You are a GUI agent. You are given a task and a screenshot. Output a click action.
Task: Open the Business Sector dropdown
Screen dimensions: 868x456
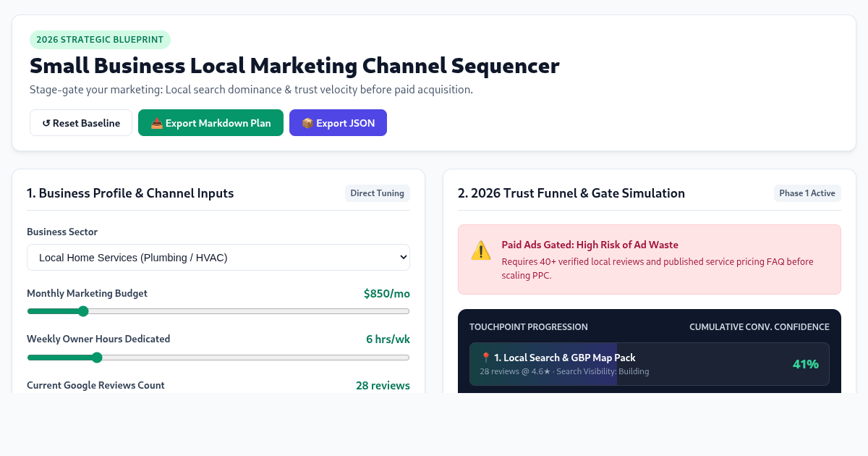click(218, 257)
